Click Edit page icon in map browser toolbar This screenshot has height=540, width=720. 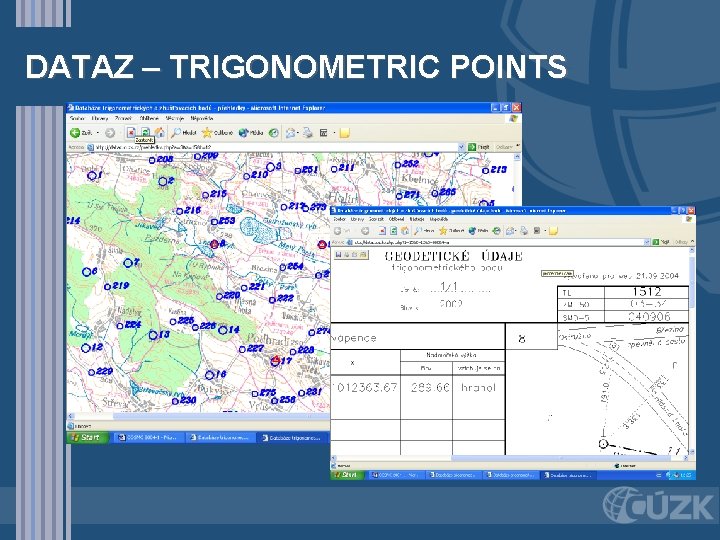(324, 133)
